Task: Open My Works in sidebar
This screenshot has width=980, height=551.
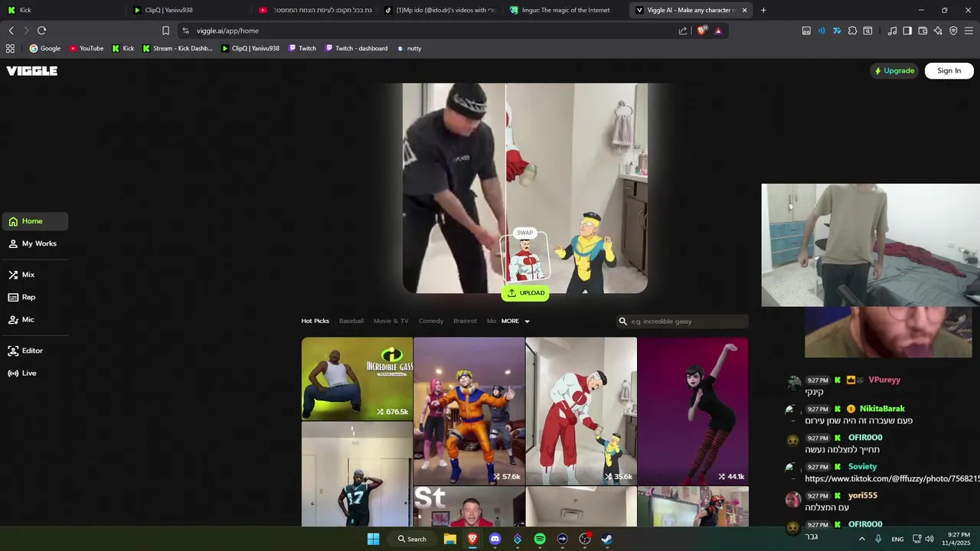Action: click(x=34, y=243)
